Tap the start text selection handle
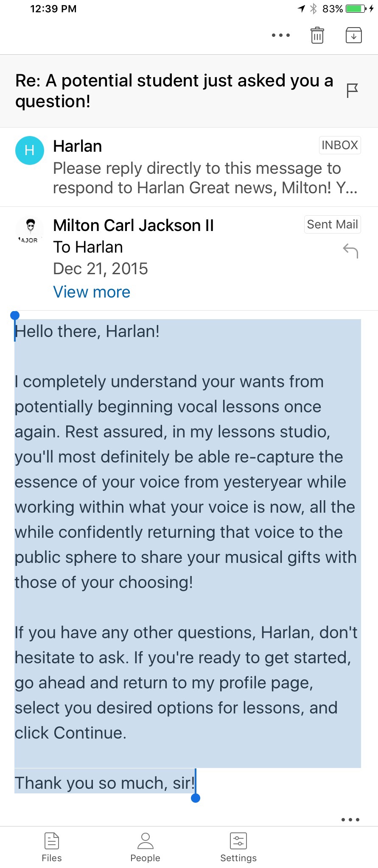The width and height of the screenshot is (378, 868). point(15,316)
